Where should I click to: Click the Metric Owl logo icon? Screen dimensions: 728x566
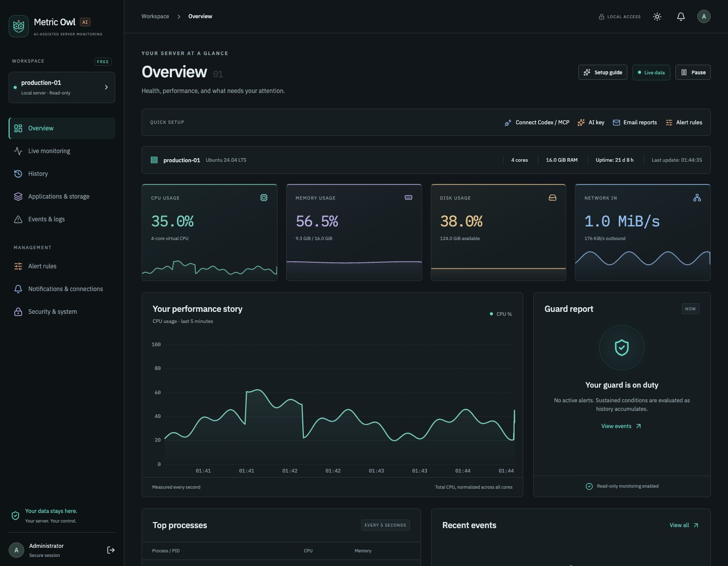[x=19, y=26]
